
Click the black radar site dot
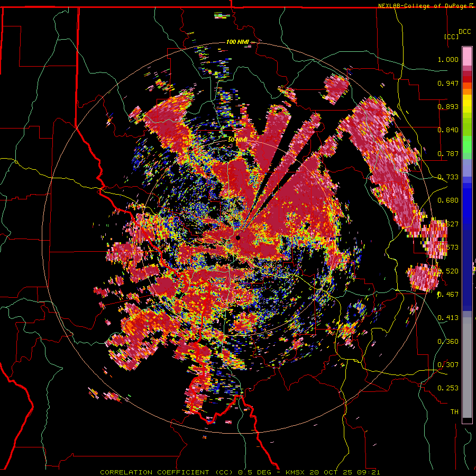(x=237, y=237)
